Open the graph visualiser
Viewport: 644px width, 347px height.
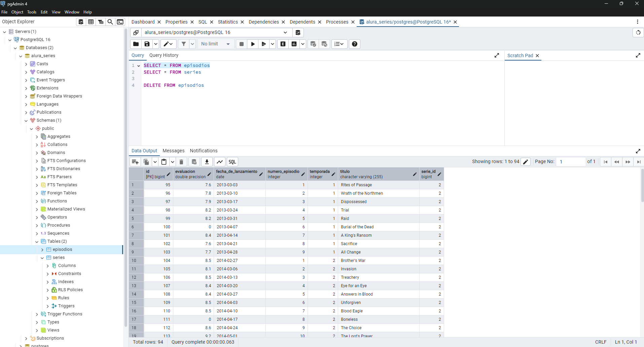click(220, 162)
